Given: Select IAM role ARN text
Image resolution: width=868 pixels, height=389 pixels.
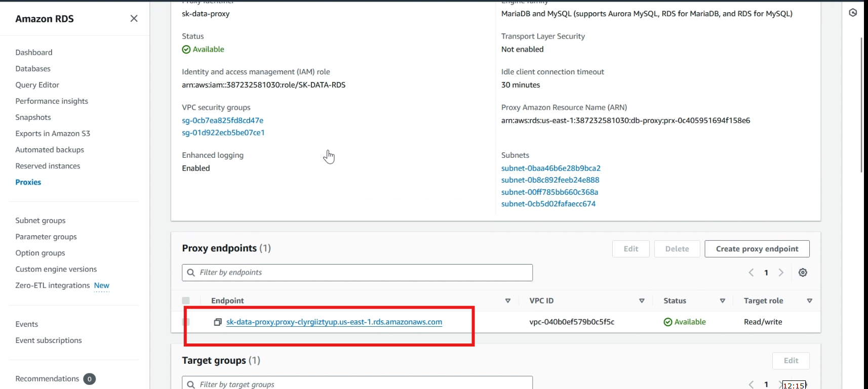Looking at the screenshot, I should point(264,85).
